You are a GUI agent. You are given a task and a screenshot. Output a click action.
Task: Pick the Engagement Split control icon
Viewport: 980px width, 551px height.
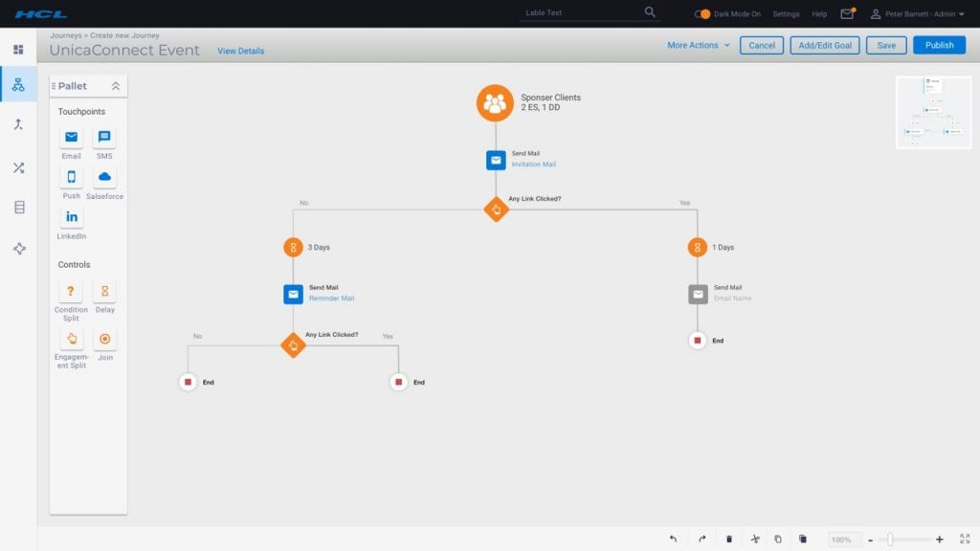coord(71,340)
